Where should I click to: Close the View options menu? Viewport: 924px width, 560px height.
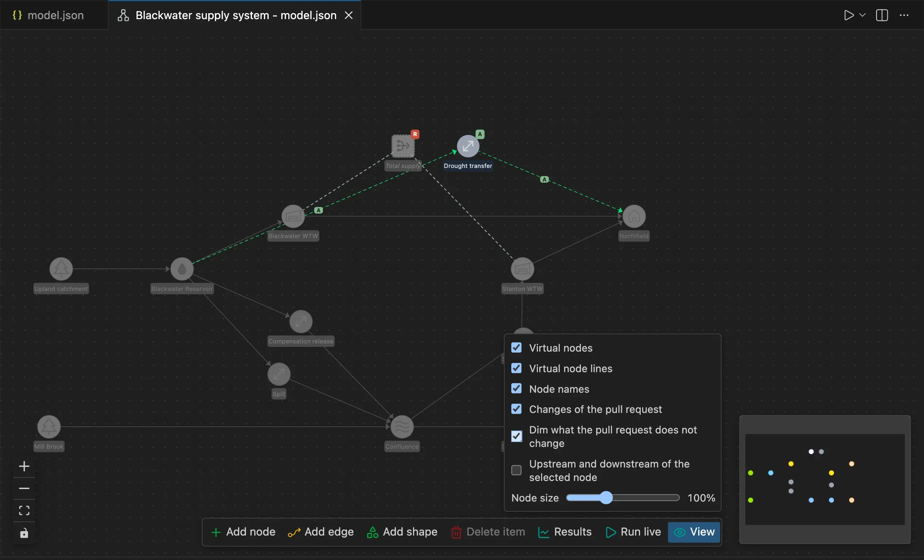point(694,532)
